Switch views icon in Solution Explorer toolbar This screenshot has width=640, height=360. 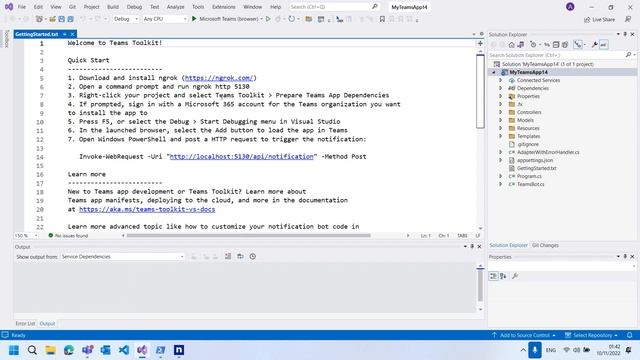click(x=521, y=44)
